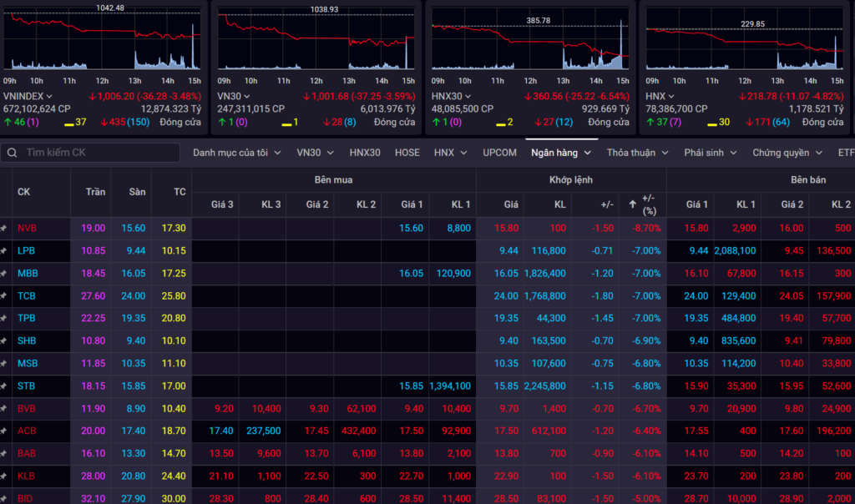Viewport: 855px width, 504px height.
Task: Click the pin icon beside ACB
Action: pyautogui.click(x=4, y=431)
